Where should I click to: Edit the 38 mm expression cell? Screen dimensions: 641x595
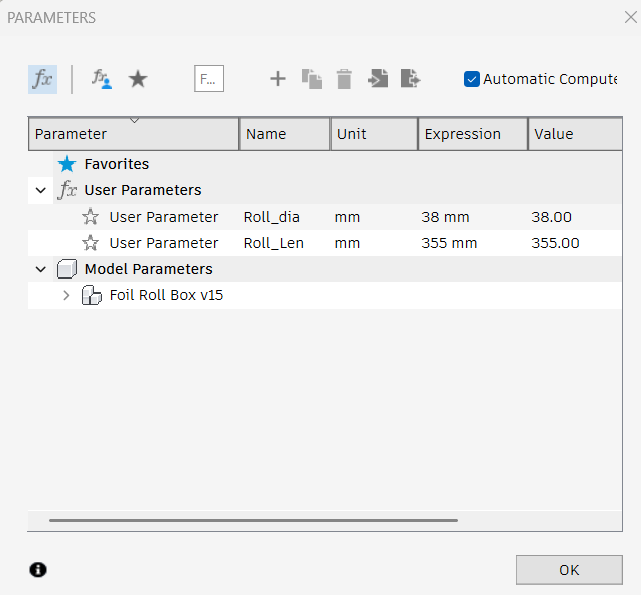click(x=445, y=217)
